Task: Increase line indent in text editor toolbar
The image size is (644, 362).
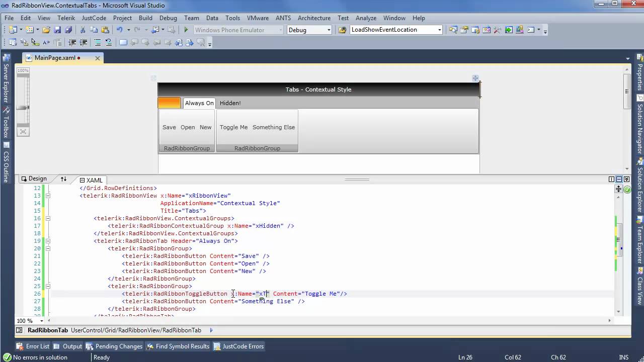Action: click(84, 43)
